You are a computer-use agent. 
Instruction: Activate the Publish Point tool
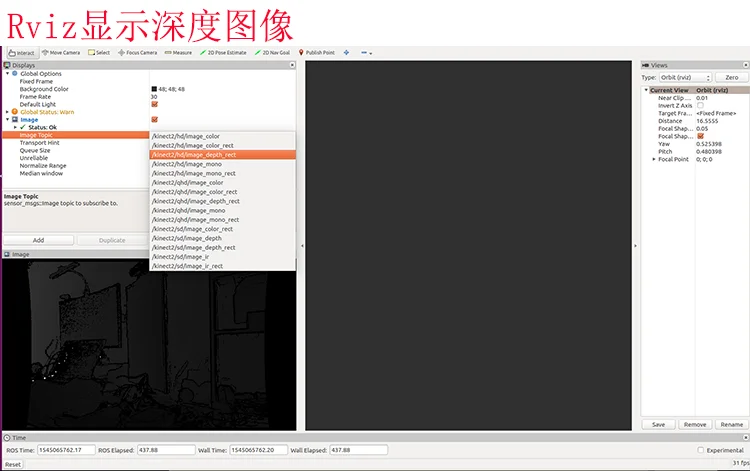coord(317,53)
